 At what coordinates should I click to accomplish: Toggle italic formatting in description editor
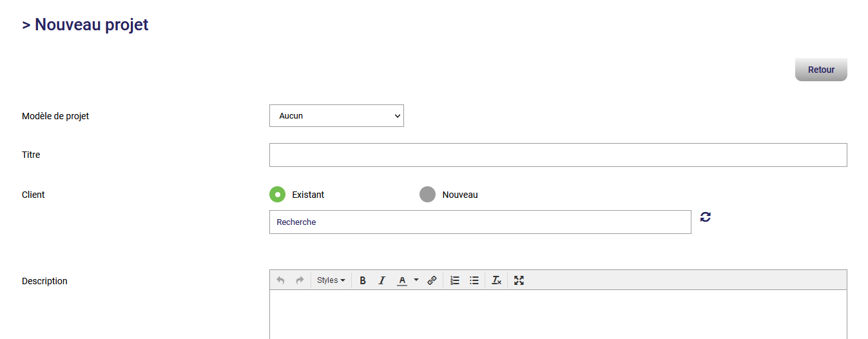[x=381, y=280]
